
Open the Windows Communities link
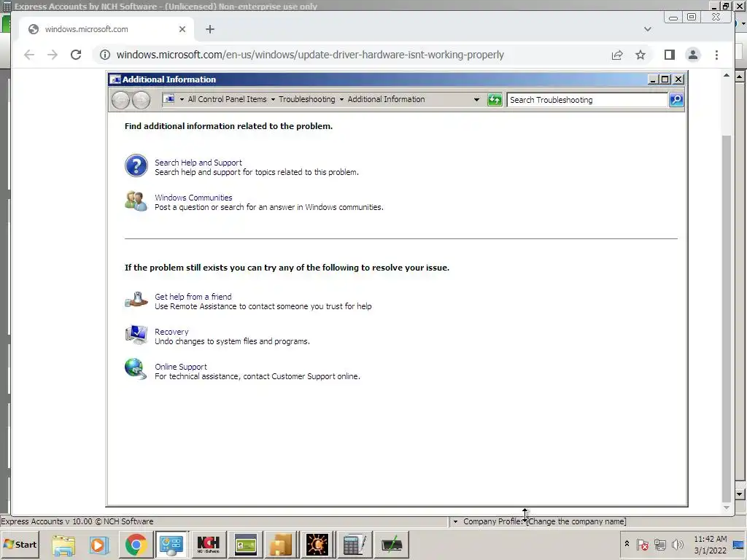point(193,198)
